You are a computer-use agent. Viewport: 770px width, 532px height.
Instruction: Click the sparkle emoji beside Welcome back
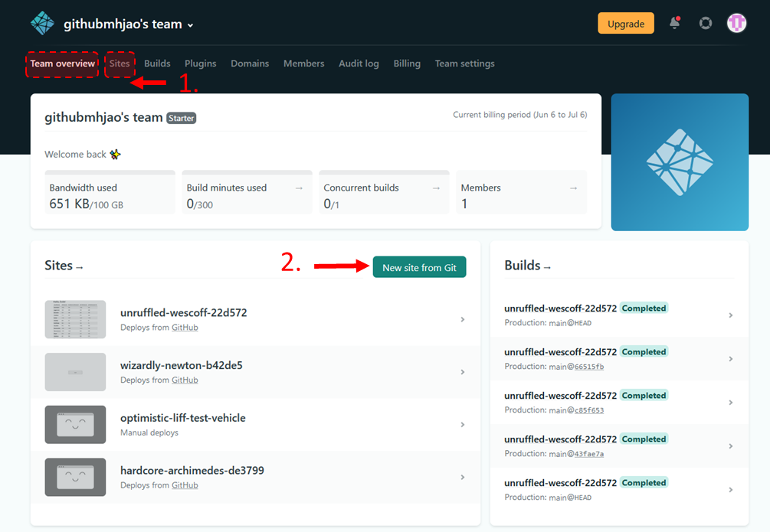(116, 155)
